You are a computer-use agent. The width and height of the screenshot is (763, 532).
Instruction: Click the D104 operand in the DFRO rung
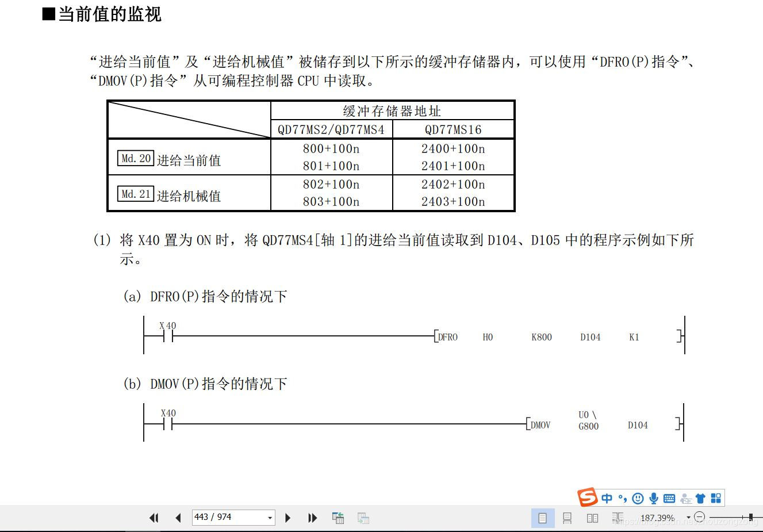591,337
